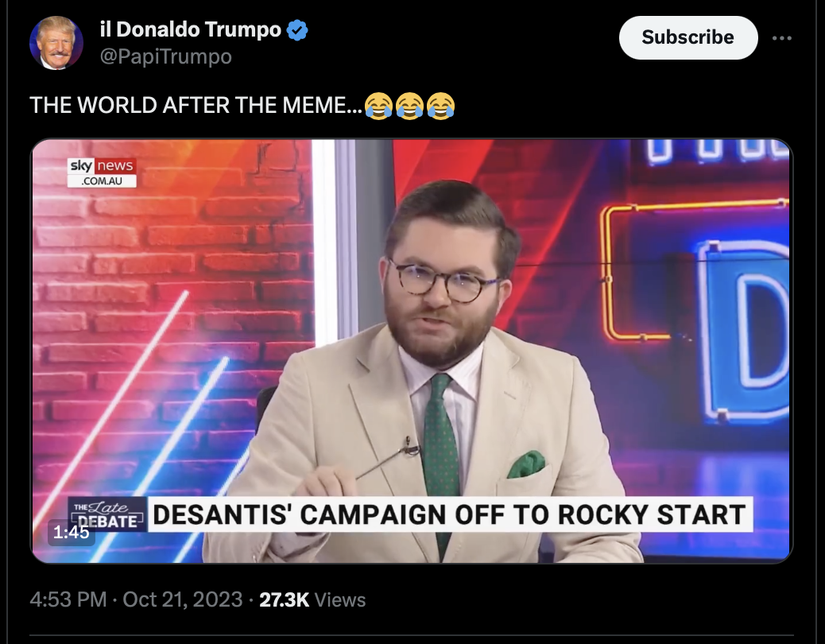Open the @PapiTrumpo handle link
The image size is (825, 644).
coord(166,56)
